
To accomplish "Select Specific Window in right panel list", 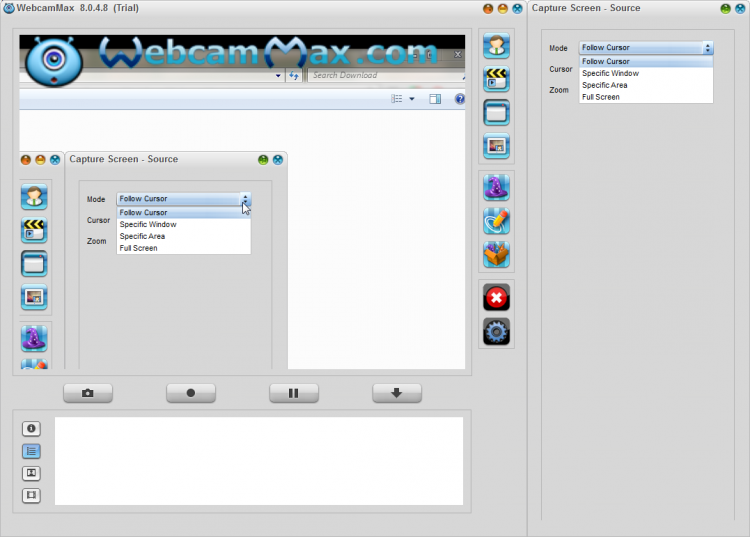I will (646, 73).
